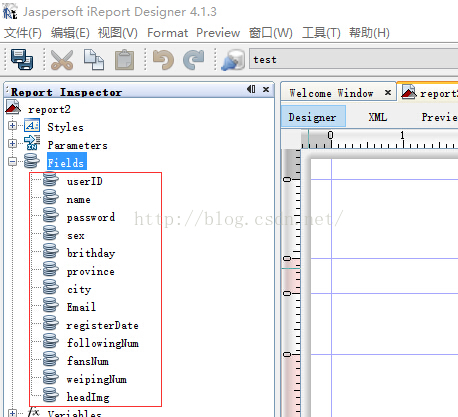Image resolution: width=458 pixels, height=417 pixels.
Task: Expand the Variables tree node
Action: pyautogui.click(x=12, y=413)
